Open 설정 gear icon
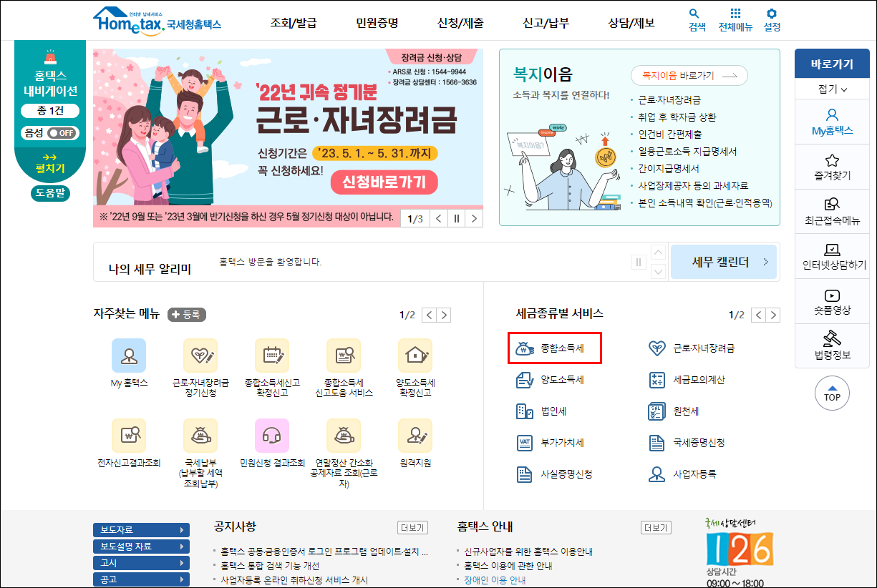This screenshot has height=588, width=877. coord(772,20)
